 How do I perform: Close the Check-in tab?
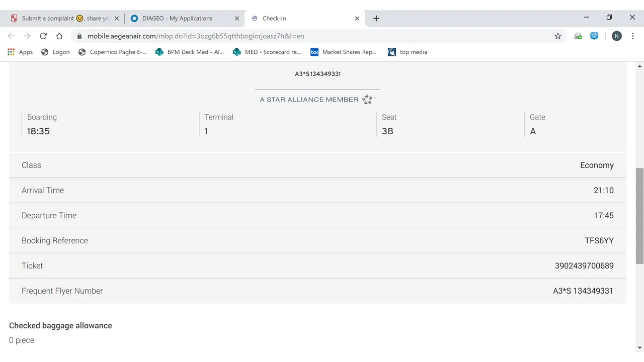(357, 18)
